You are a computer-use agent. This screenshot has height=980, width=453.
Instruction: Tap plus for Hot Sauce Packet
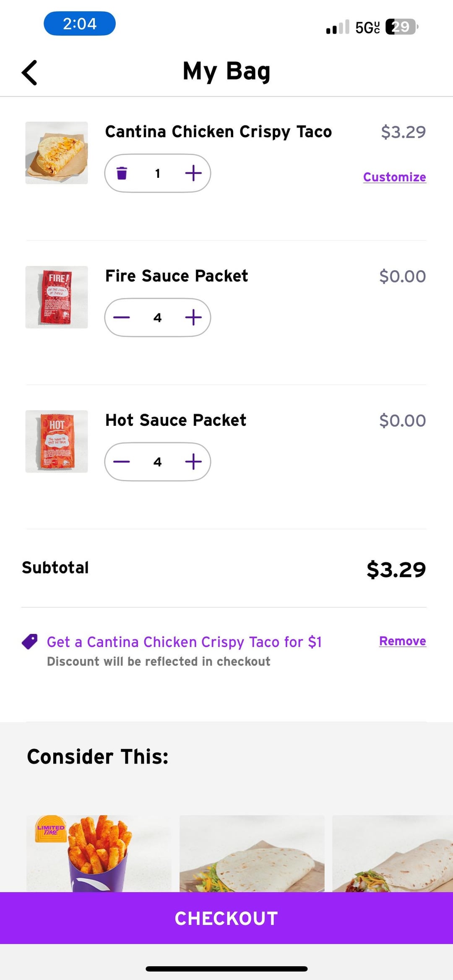[193, 462]
